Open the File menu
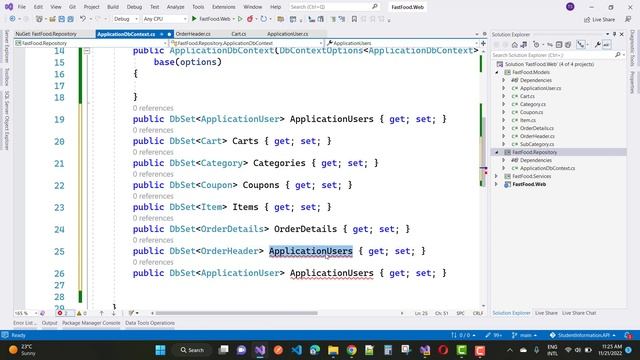The width and height of the screenshot is (640, 360). [x=22, y=7]
